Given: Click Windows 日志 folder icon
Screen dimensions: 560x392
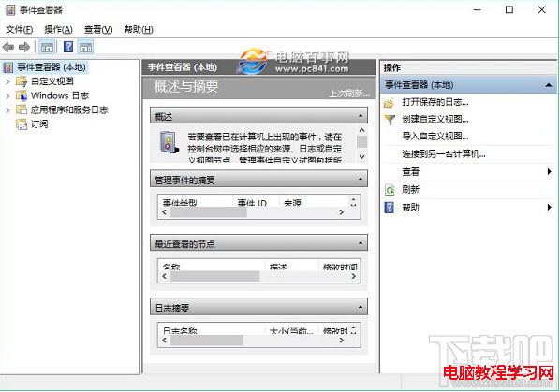Looking at the screenshot, I should click(22, 95).
